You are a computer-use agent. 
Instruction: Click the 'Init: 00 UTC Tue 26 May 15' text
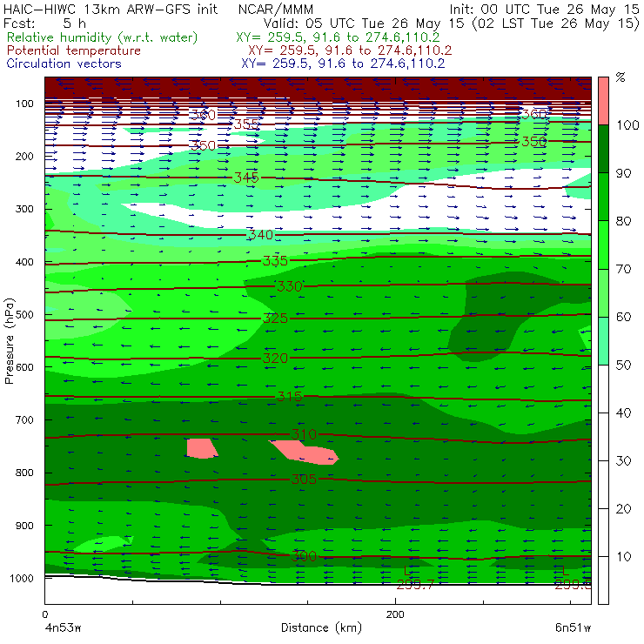(544, 10)
